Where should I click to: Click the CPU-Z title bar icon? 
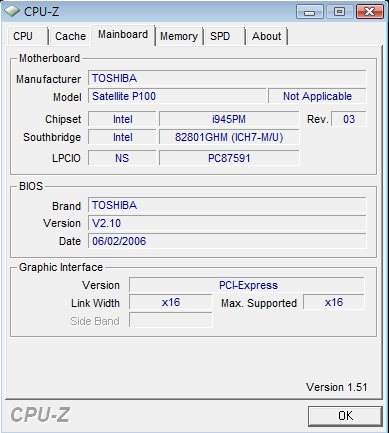12,12
